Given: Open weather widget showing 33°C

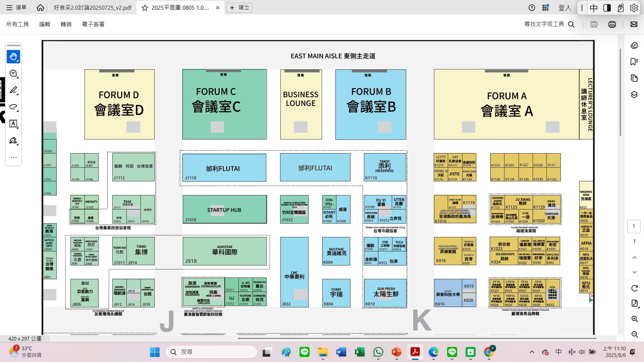Looking at the screenshot, I should pyautogui.click(x=25, y=352).
